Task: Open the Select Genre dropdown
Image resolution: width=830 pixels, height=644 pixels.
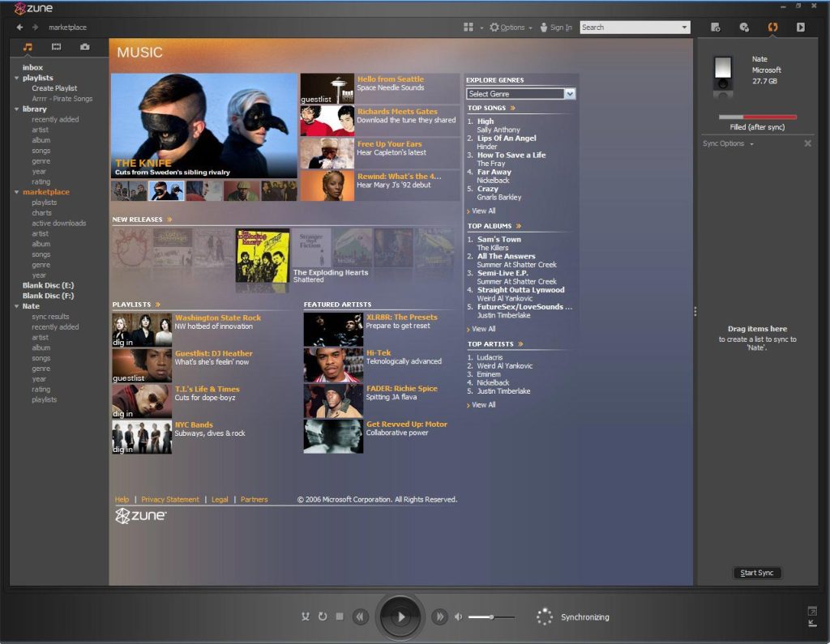Action: click(521, 94)
